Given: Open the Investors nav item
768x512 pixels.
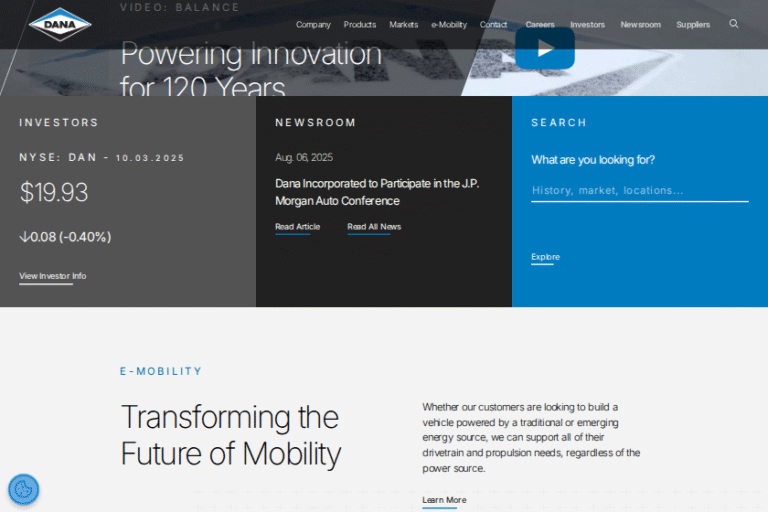Looking at the screenshot, I should point(587,25).
